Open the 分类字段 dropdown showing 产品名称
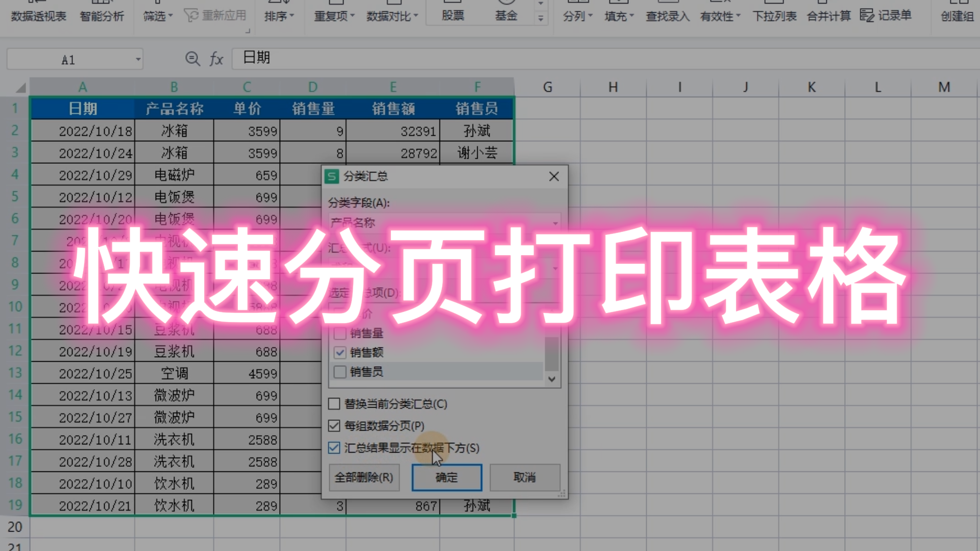 click(x=445, y=223)
